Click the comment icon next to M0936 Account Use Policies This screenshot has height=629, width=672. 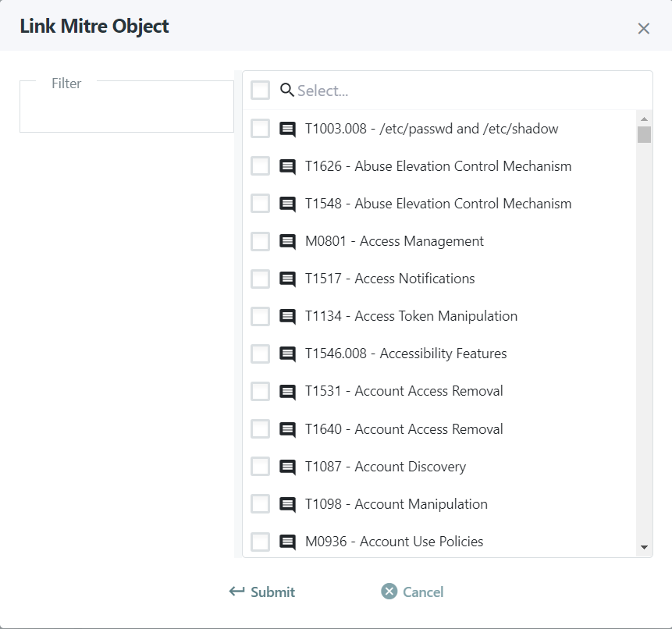pos(287,542)
